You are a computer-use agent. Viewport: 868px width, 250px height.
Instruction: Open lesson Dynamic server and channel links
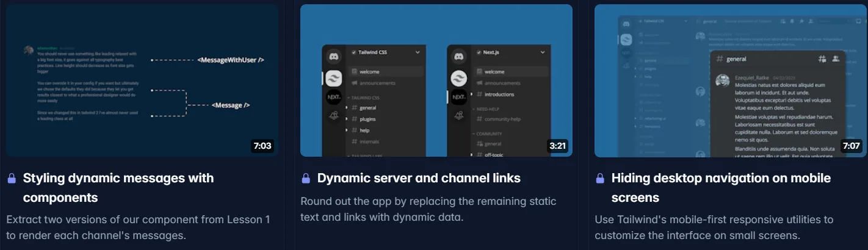click(x=419, y=178)
